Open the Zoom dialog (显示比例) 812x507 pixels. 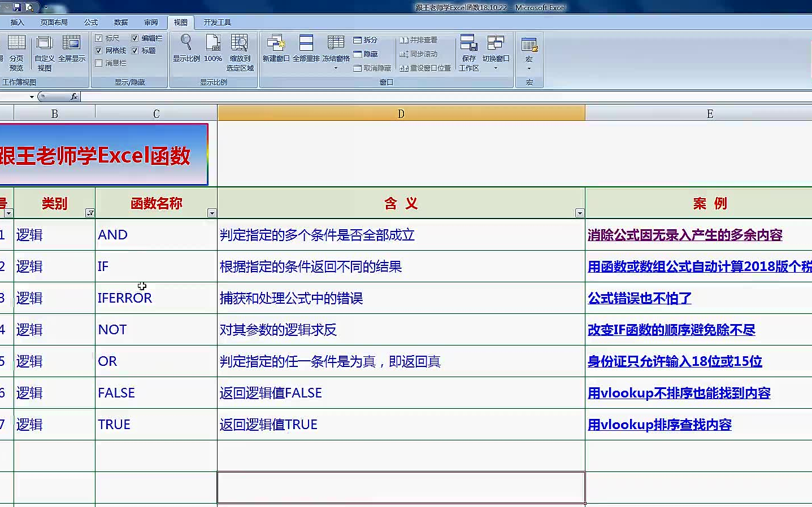pyautogui.click(x=186, y=49)
